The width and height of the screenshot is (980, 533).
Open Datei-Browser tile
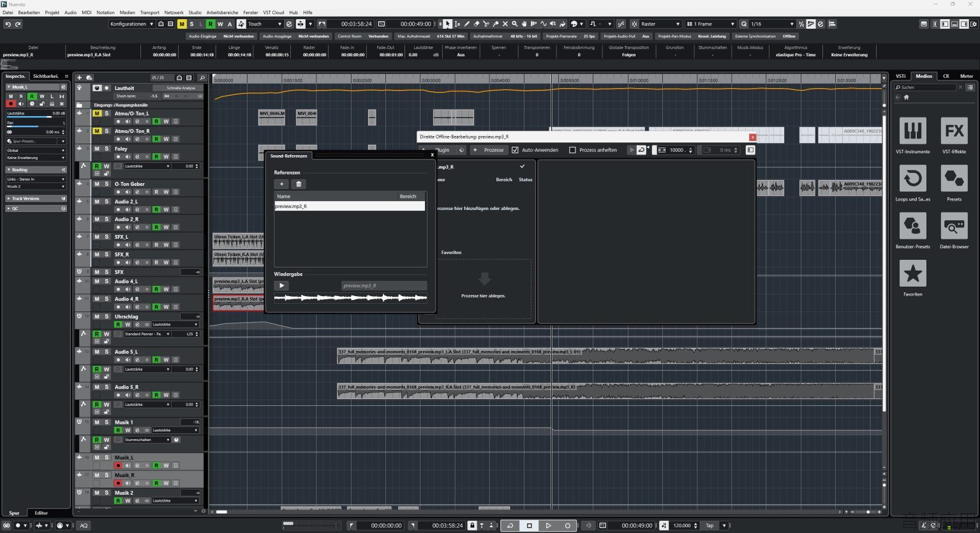point(954,230)
